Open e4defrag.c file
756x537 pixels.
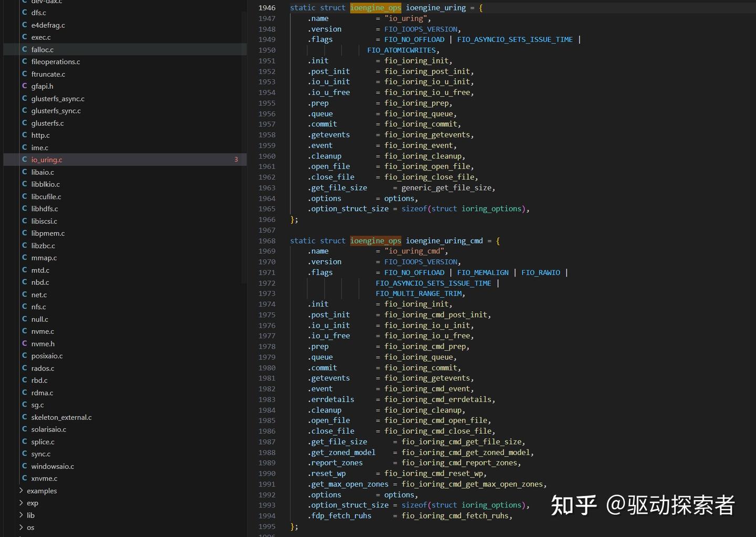pyautogui.click(x=48, y=25)
